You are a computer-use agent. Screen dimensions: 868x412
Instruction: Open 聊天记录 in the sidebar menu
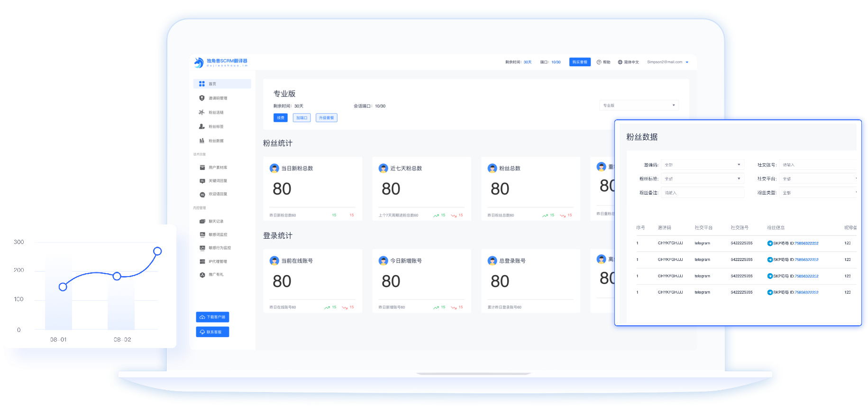click(216, 221)
